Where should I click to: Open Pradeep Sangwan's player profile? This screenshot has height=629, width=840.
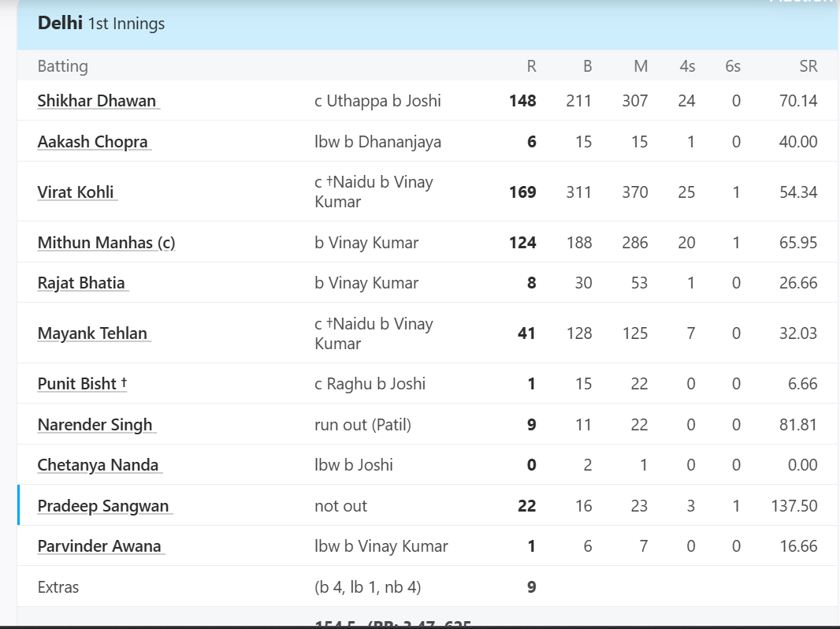point(103,505)
